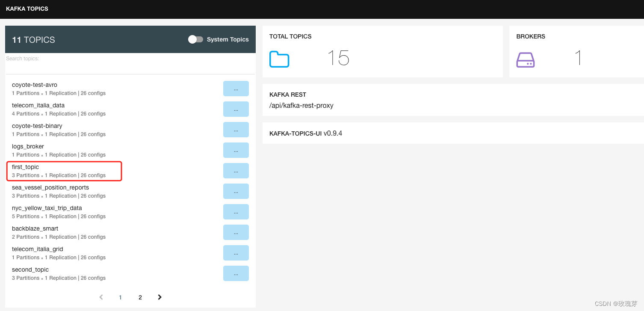
Task: Select the backblaze_smart topic
Action: point(35,228)
